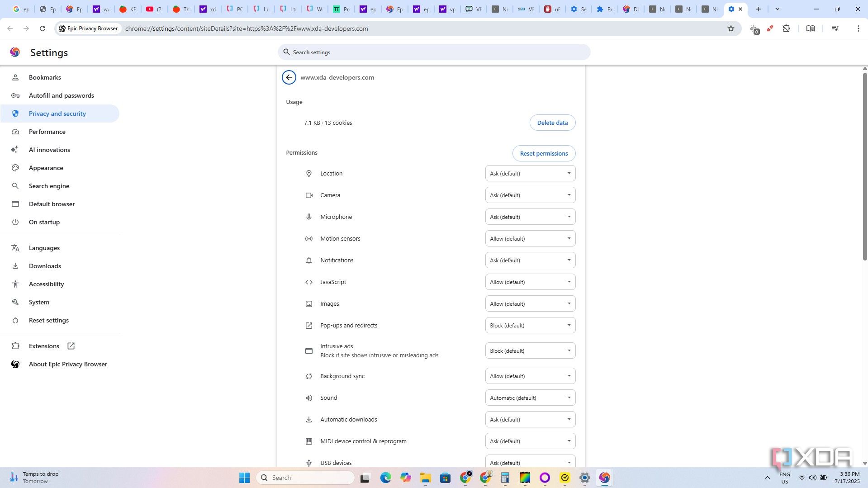Click the back arrow beside www.xda-developers.com

(x=289, y=77)
